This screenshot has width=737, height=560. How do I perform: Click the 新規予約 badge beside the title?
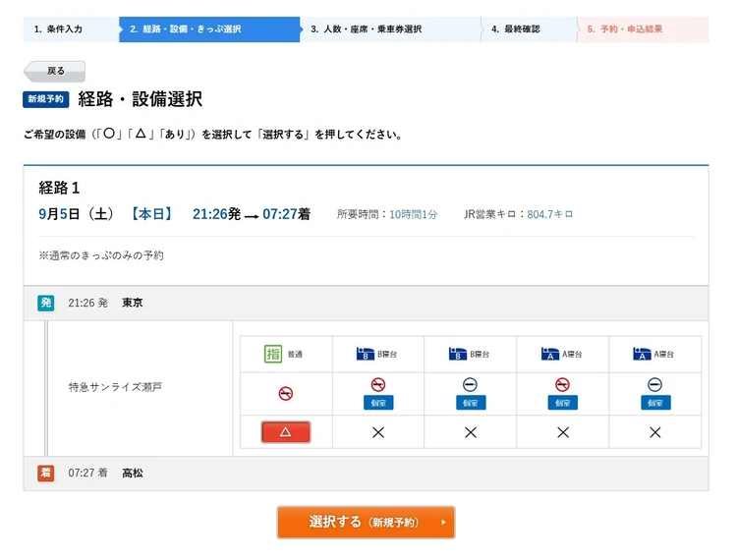click(x=45, y=99)
